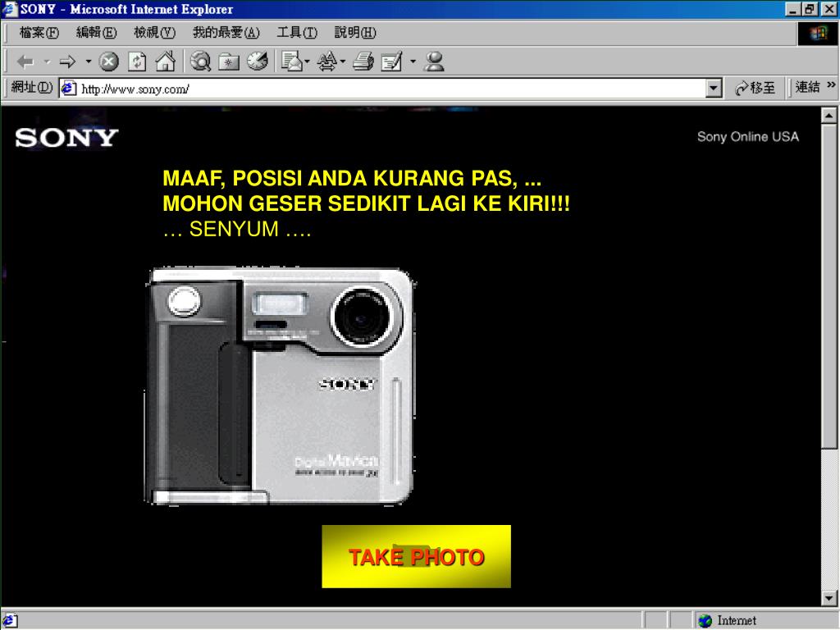The image size is (840, 630).
Task: Click the status bar IE page icon
Action: (10, 621)
